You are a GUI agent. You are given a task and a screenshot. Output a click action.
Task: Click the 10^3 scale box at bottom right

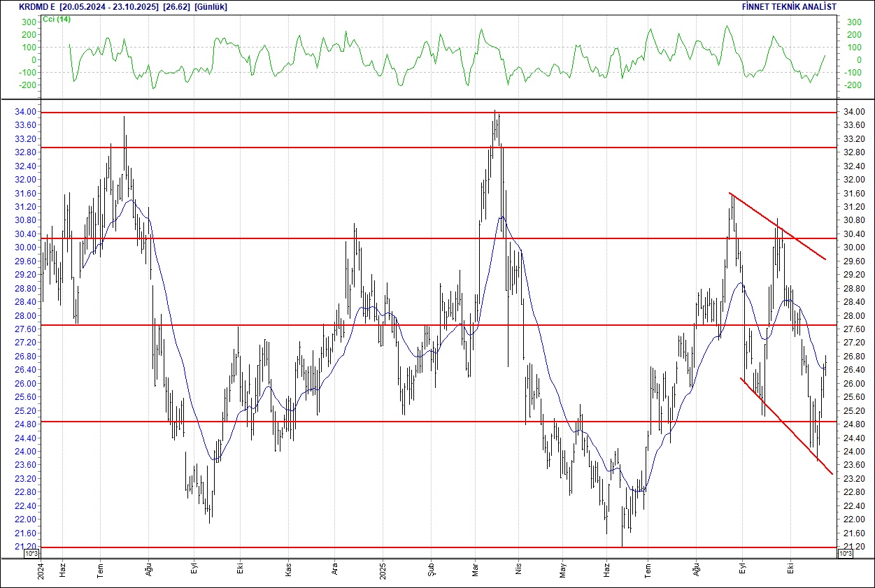pyautogui.click(x=844, y=554)
